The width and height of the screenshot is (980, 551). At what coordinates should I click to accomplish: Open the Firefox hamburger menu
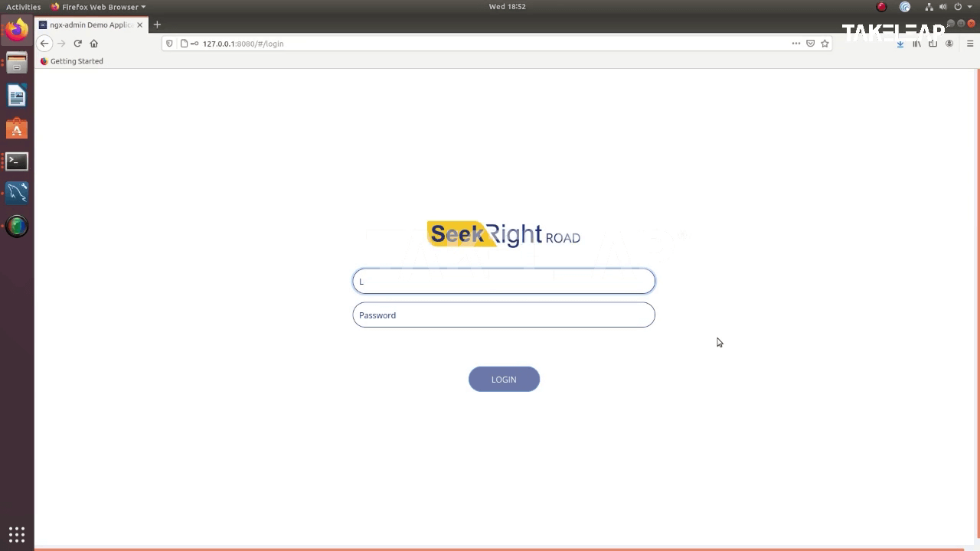[970, 44]
